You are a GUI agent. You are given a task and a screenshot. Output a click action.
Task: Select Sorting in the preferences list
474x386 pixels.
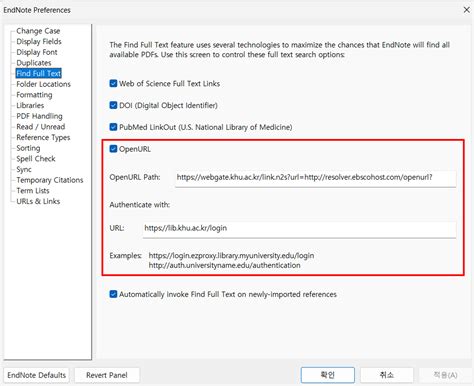pos(28,148)
